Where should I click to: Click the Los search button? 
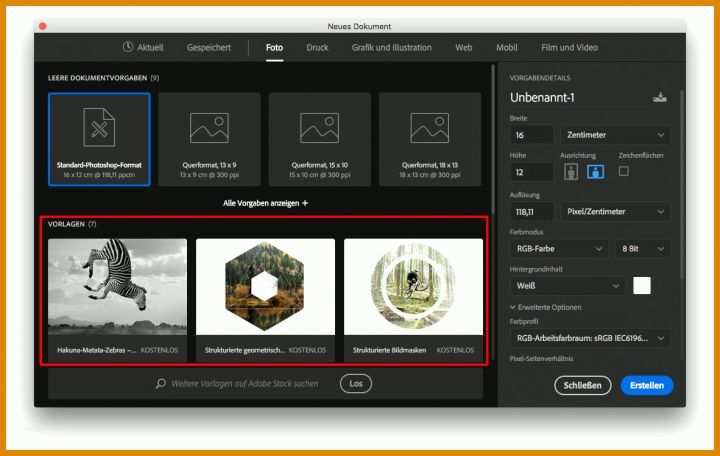(356, 383)
